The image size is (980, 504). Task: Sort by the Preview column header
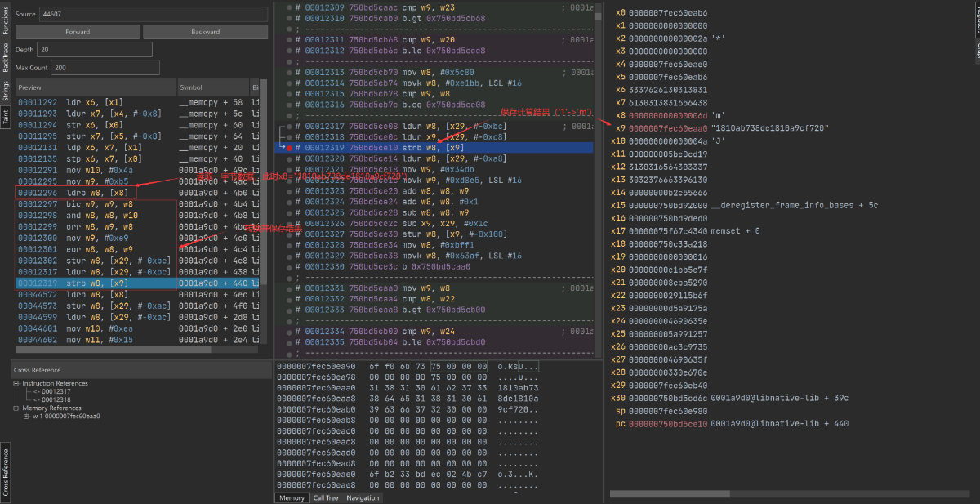[96, 87]
